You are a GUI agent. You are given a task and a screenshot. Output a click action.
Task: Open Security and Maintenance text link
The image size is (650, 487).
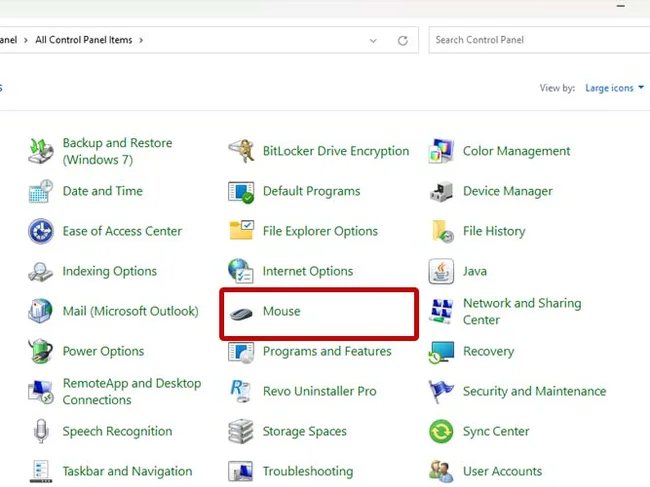pyautogui.click(x=534, y=391)
